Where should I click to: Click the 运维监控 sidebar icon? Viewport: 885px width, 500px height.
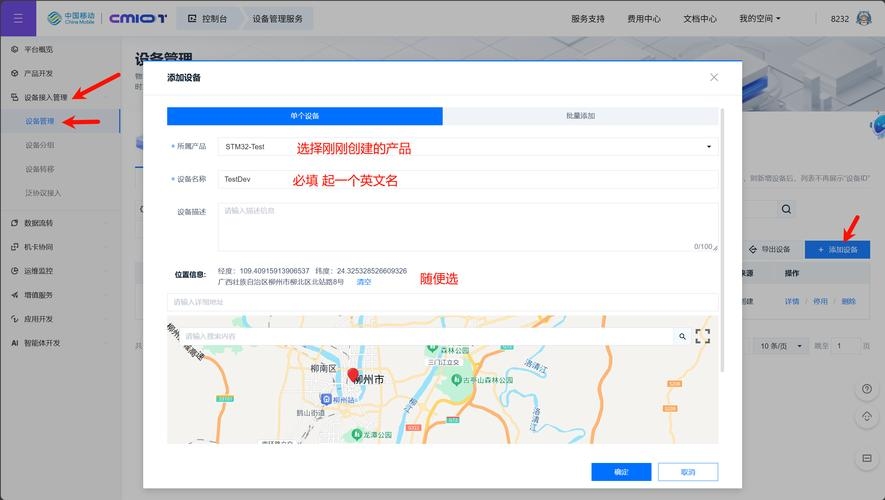pos(15,271)
